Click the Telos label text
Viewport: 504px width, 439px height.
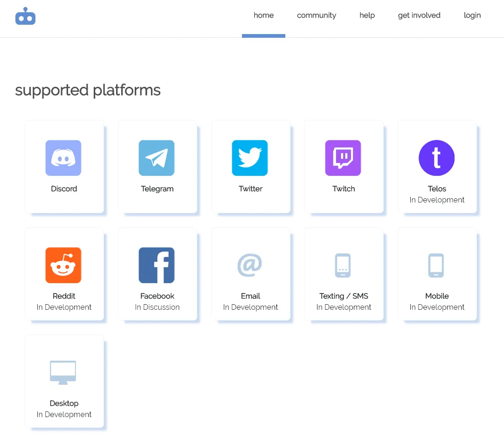click(x=437, y=189)
